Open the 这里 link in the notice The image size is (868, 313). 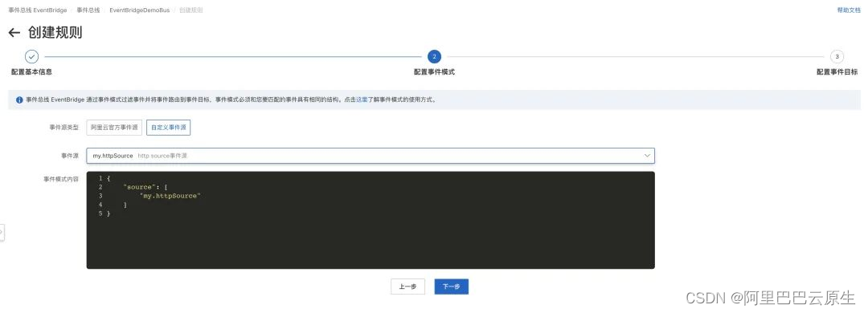pos(361,100)
